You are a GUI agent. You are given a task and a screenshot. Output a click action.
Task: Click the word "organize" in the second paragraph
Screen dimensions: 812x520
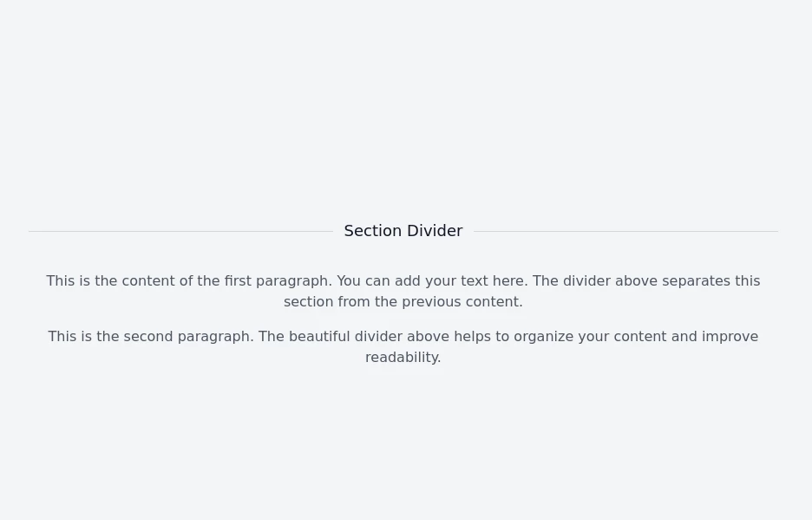pyautogui.click(x=543, y=337)
